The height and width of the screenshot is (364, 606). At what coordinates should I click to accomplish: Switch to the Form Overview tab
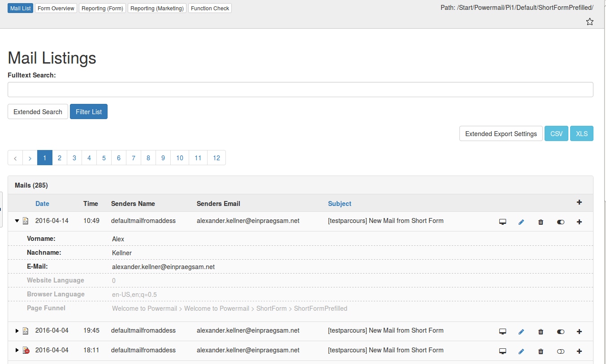pos(56,8)
